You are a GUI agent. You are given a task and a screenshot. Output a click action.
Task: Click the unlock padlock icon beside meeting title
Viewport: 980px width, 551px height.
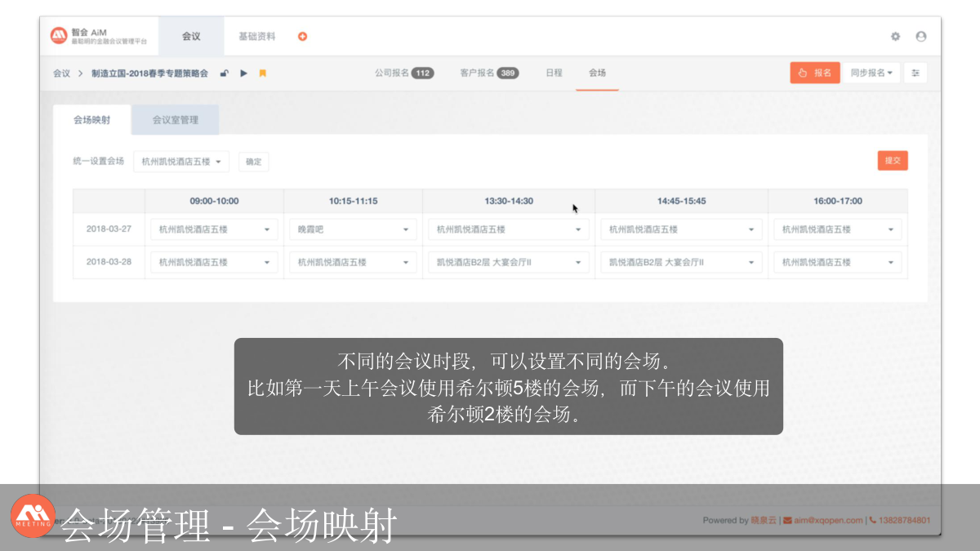click(225, 73)
